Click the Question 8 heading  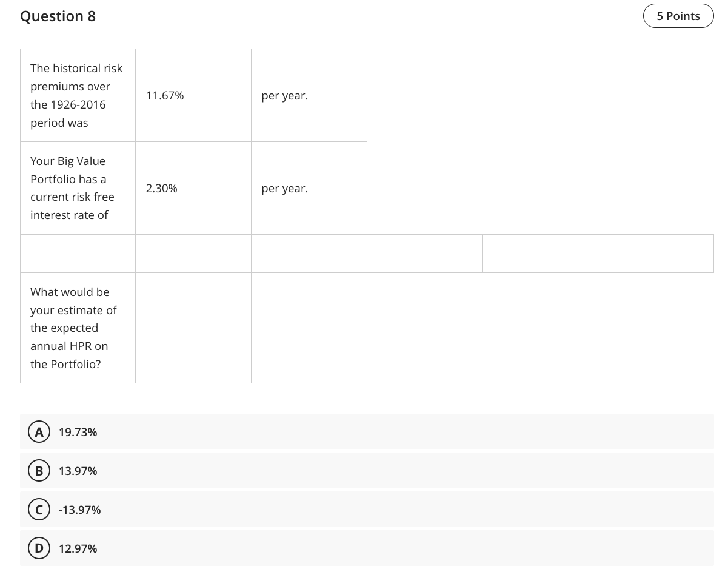(x=58, y=16)
